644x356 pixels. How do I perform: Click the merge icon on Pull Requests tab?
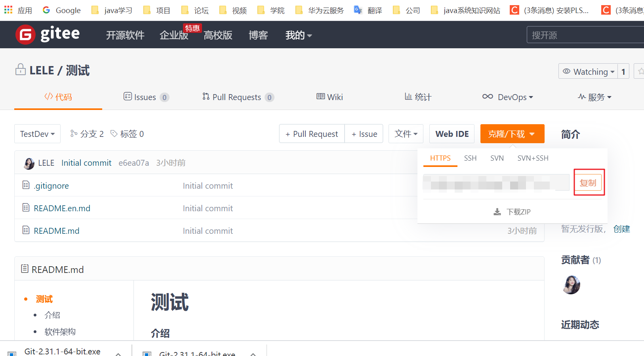coord(206,97)
